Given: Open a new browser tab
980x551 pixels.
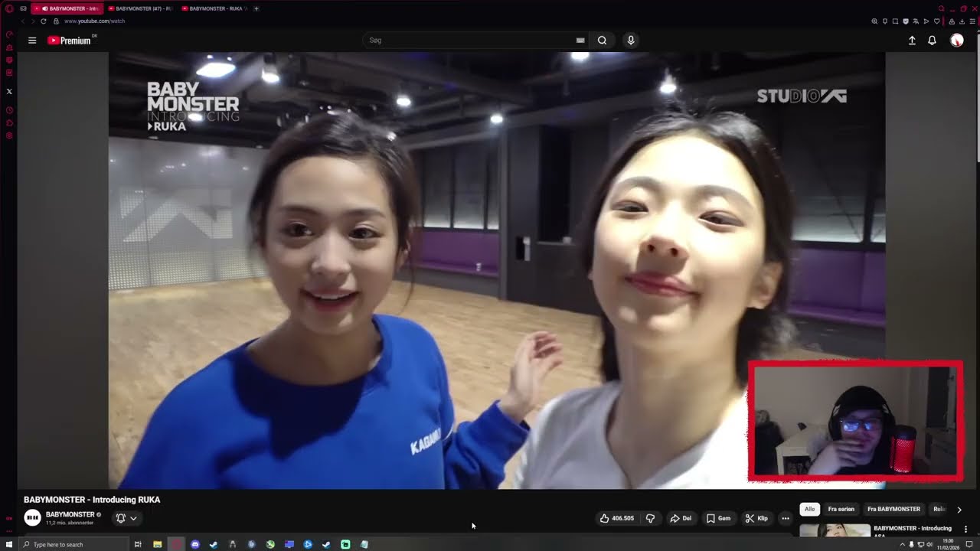Looking at the screenshot, I should coord(256,8).
